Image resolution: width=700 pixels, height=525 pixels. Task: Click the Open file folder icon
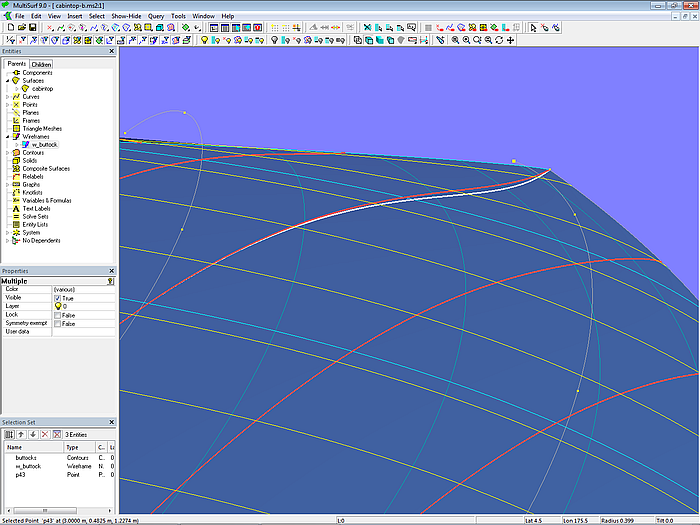pyautogui.click(x=21, y=28)
